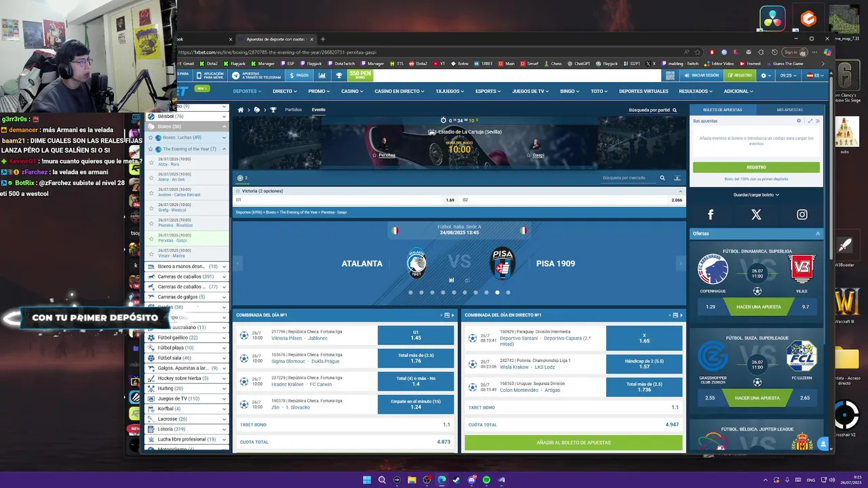The width and height of the screenshot is (868, 488).
Task: Bet on Copenhague - Vejle offer
Action: pyautogui.click(x=757, y=306)
